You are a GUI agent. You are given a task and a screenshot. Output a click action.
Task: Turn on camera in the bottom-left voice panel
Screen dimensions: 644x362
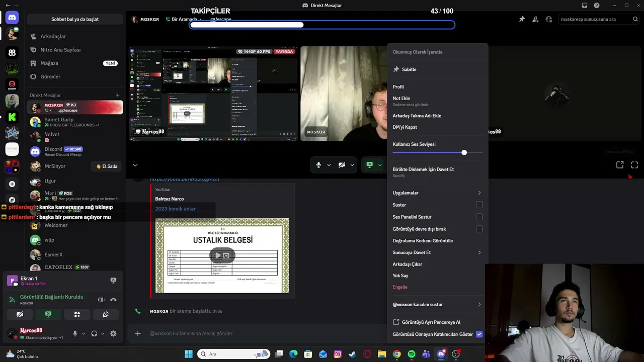click(20, 314)
